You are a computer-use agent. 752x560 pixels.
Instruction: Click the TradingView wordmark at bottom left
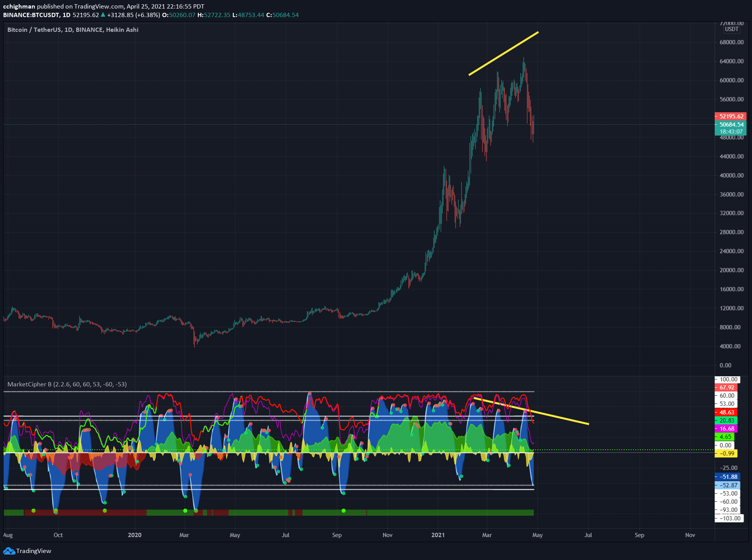tap(34, 551)
